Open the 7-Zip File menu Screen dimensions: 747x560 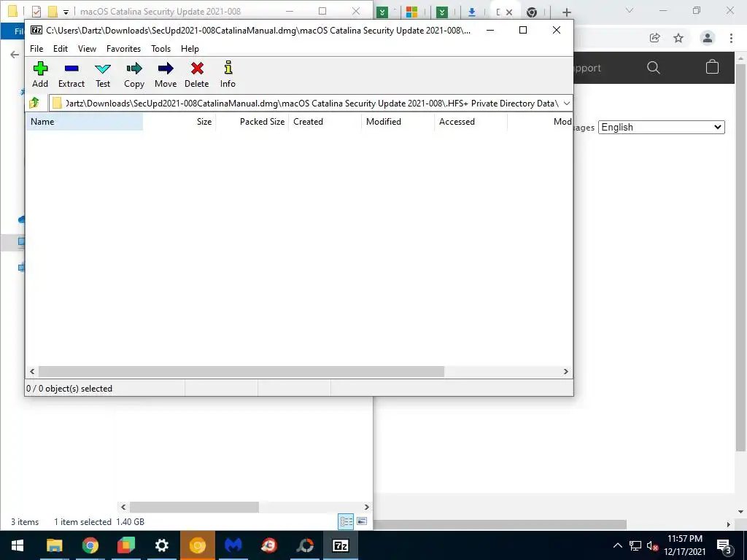click(x=36, y=49)
